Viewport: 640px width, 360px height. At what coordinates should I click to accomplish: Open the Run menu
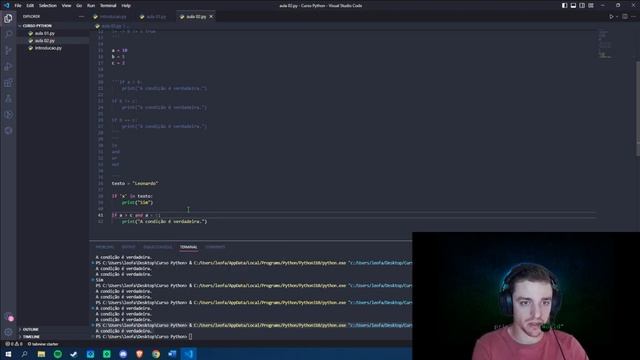pos(91,6)
